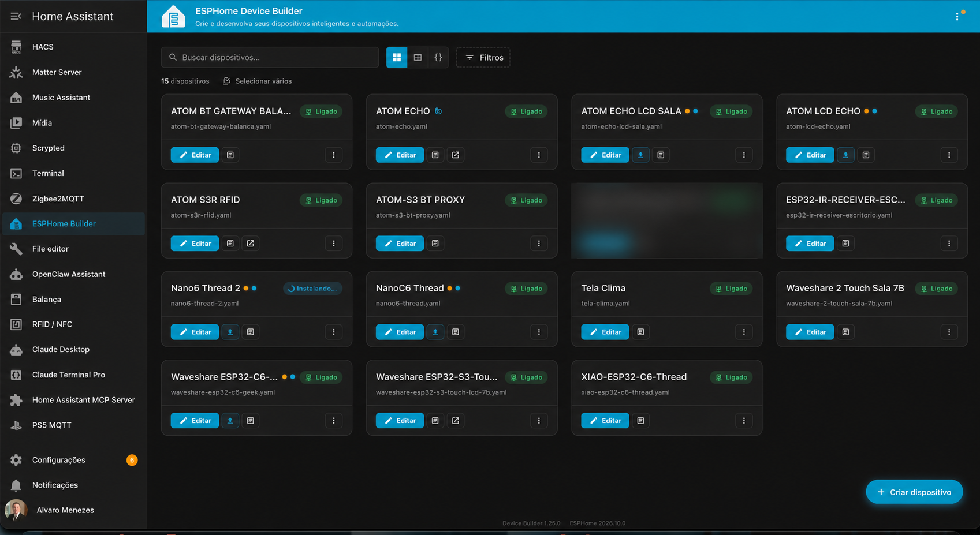This screenshot has height=535, width=980.
Task: Show logs for ATOM-S3 BT PROXY
Action: [x=435, y=244]
